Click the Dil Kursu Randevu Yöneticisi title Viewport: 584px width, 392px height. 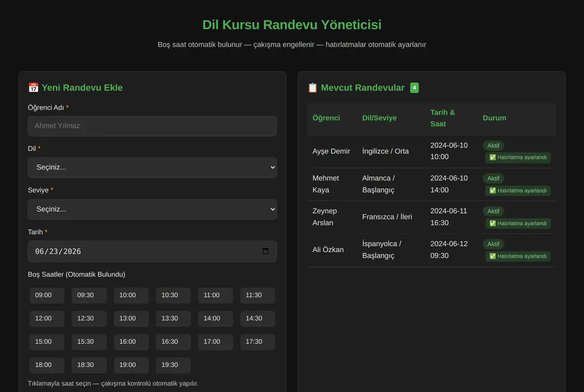pos(292,25)
